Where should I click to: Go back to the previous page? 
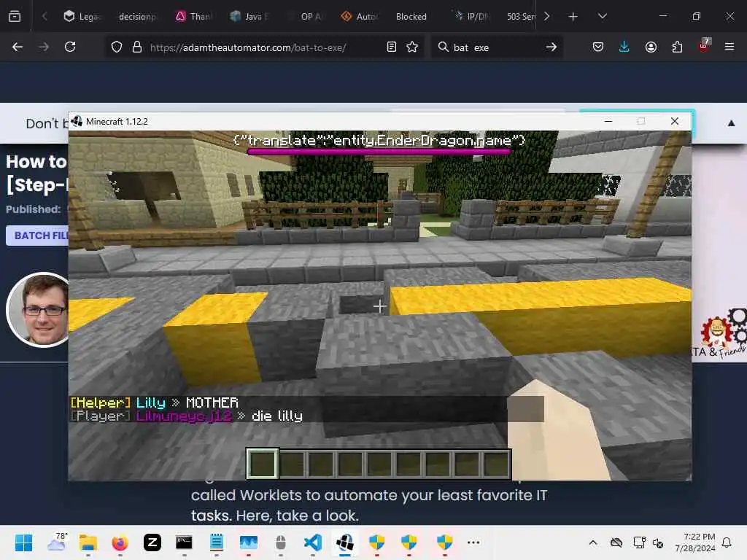click(x=18, y=47)
